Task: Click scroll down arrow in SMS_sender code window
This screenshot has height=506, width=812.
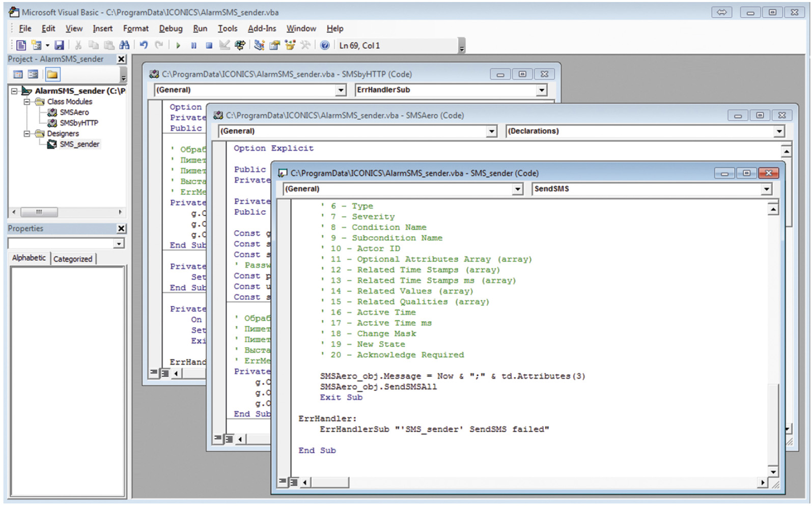Action: tap(773, 471)
